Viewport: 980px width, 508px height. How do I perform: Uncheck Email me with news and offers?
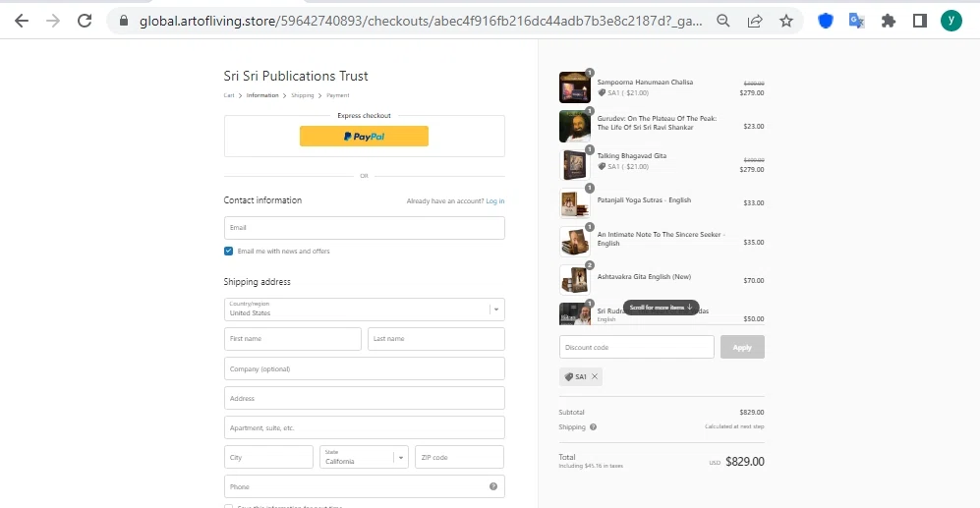click(228, 251)
